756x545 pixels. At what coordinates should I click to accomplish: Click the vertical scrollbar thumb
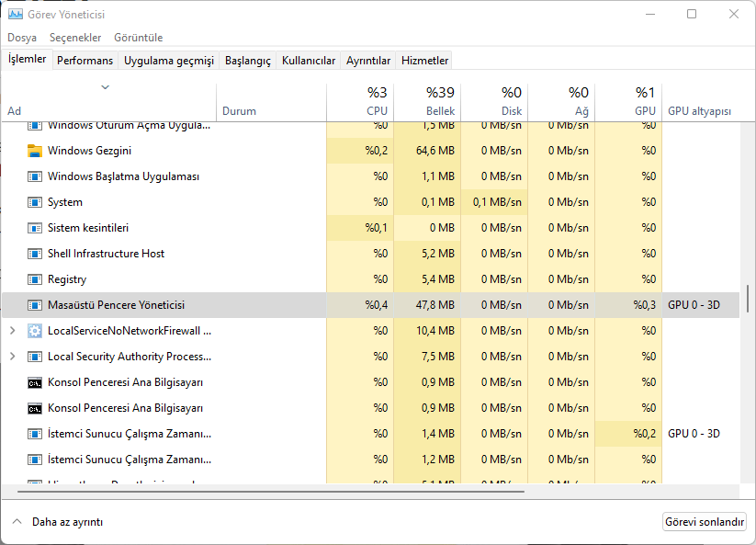click(x=748, y=299)
